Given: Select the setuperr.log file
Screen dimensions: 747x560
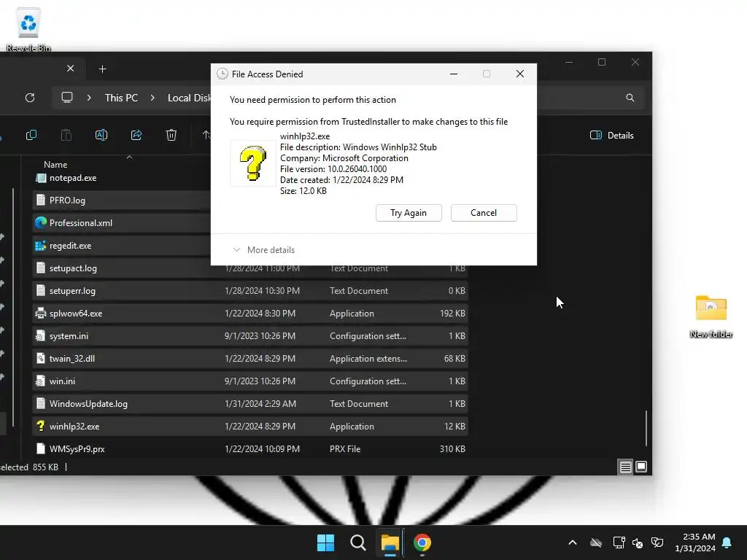Looking at the screenshot, I should pos(250,290).
